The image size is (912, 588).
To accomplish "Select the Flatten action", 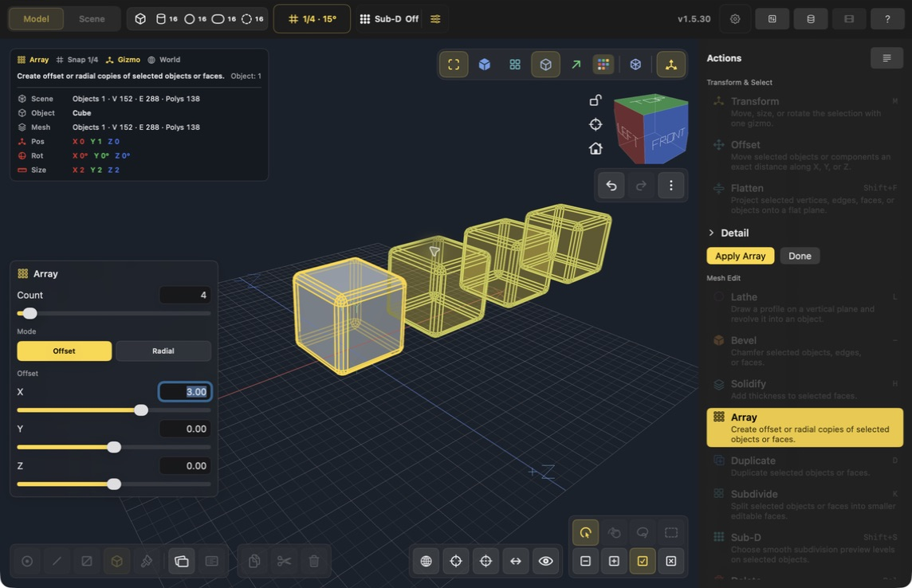I will (804, 198).
